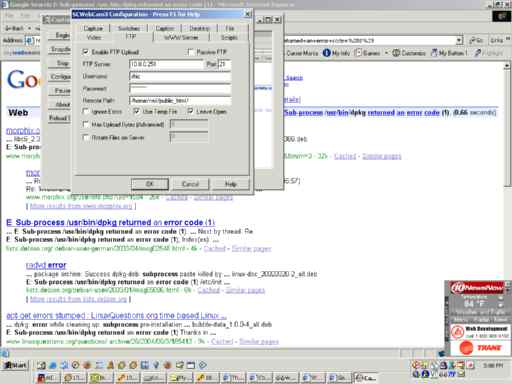This screenshot has height=384, width=512.
Task: Open the Capture tab in configuration dialog
Action: coord(93,28)
